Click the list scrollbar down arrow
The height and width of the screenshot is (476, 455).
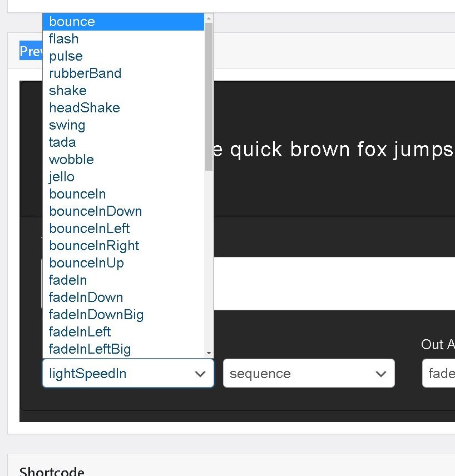click(209, 353)
